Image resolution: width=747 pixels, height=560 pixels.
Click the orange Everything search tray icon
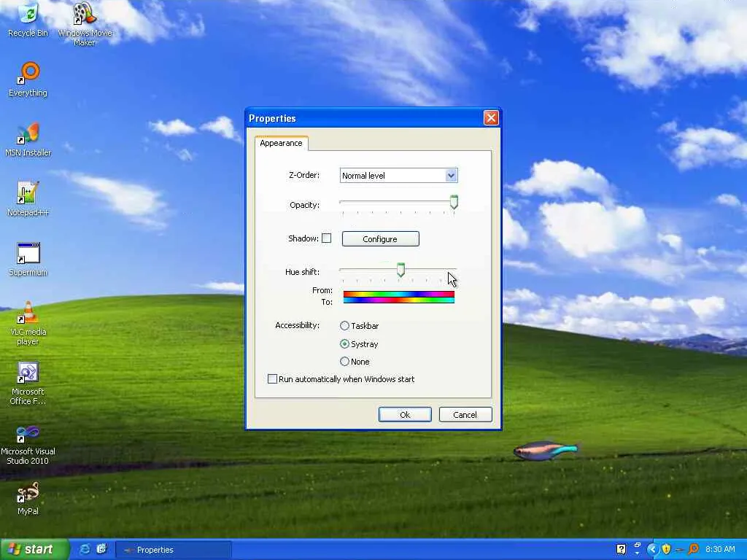pyautogui.click(x=694, y=549)
